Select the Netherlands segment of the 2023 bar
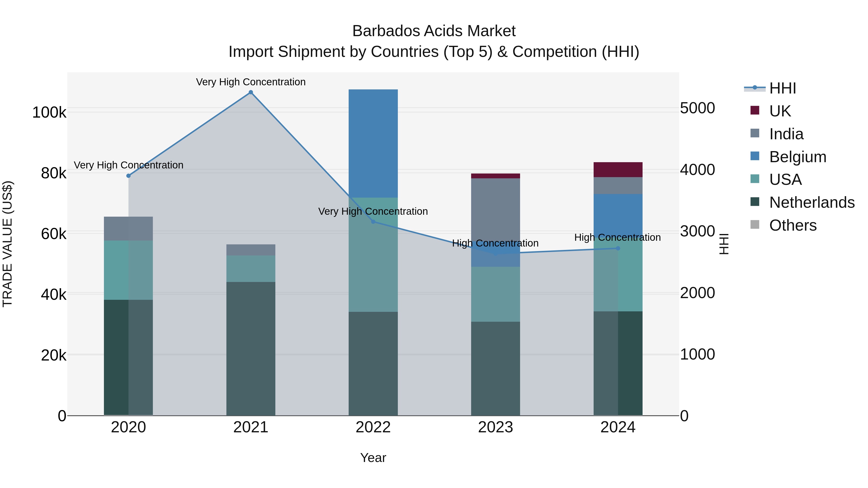This screenshot has width=868, height=488. pos(495,368)
